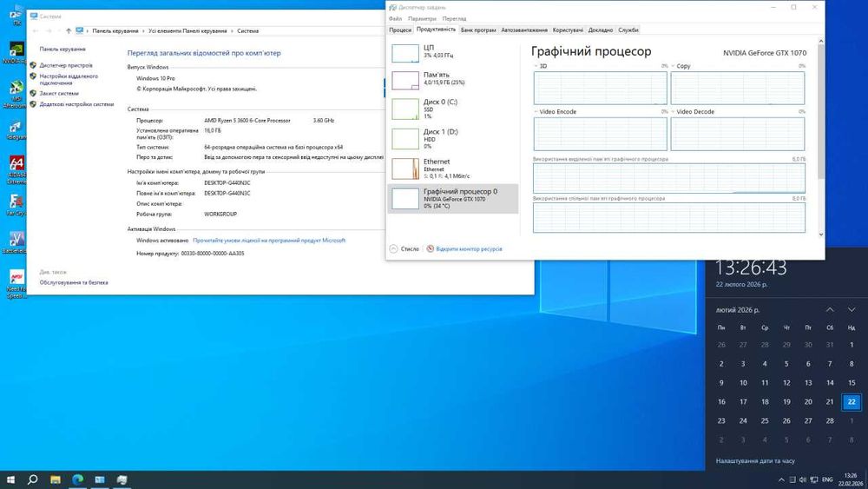868x489 pixels.
Task: Click Панель керування in the breadcrumb
Action: click(115, 31)
